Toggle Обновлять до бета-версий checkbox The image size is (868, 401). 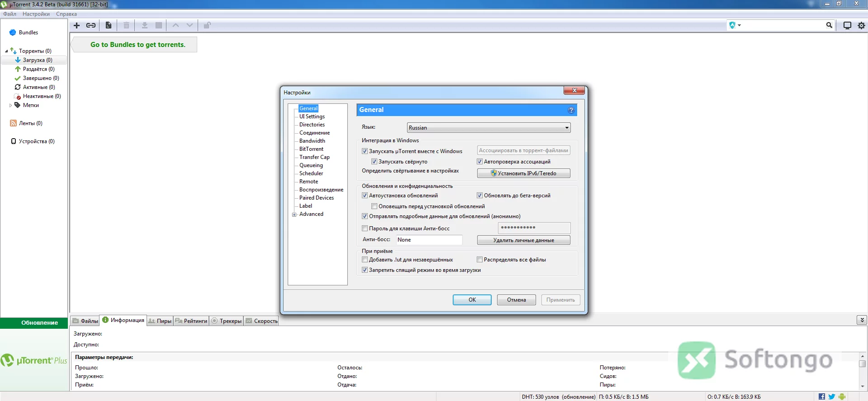pyautogui.click(x=480, y=196)
